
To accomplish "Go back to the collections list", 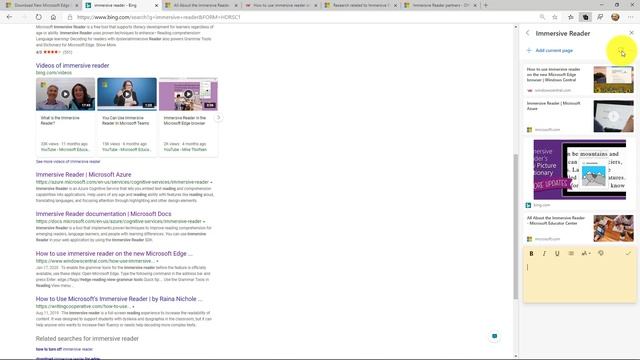I will [x=528, y=33].
